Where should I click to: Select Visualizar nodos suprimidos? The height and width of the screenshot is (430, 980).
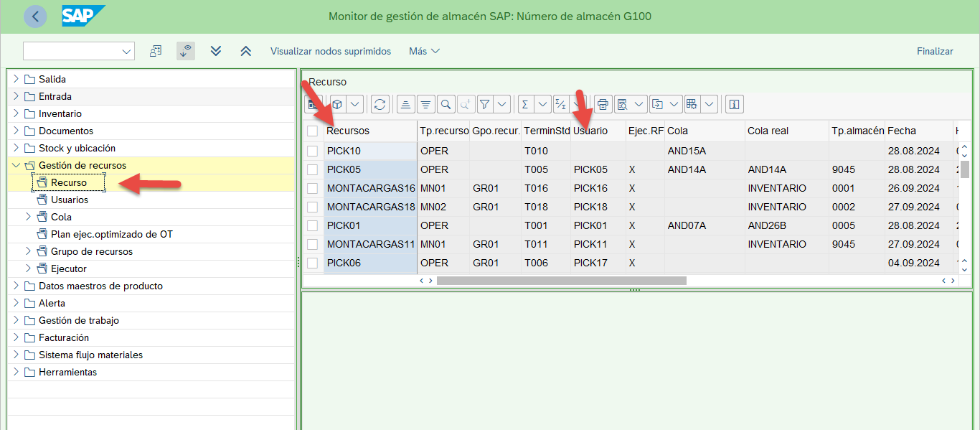(x=331, y=51)
